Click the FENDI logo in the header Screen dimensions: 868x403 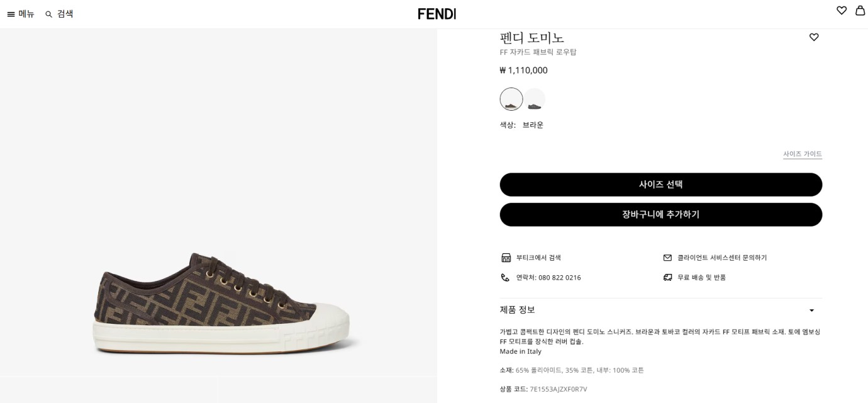coord(438,14)
